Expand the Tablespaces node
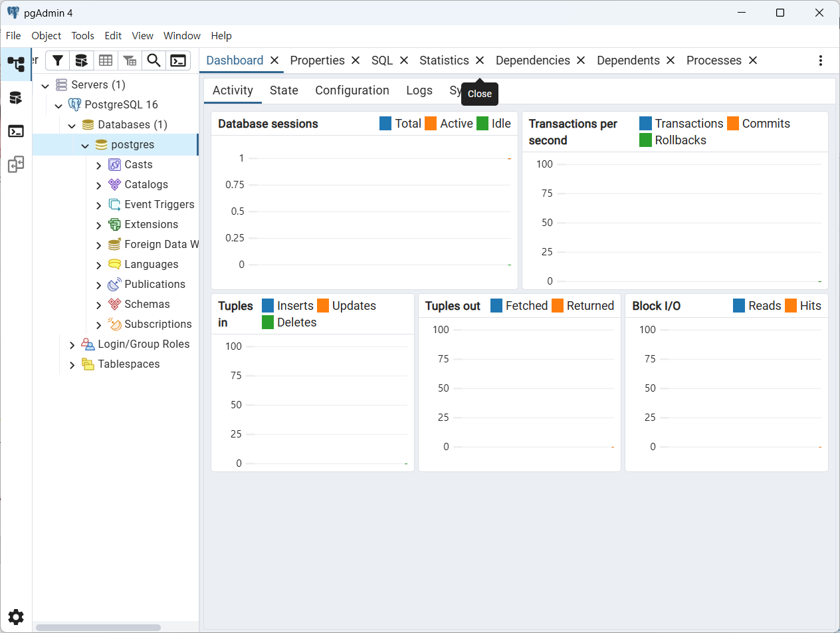The width and height of the screenshot is (840, 633). pos(72,364)
